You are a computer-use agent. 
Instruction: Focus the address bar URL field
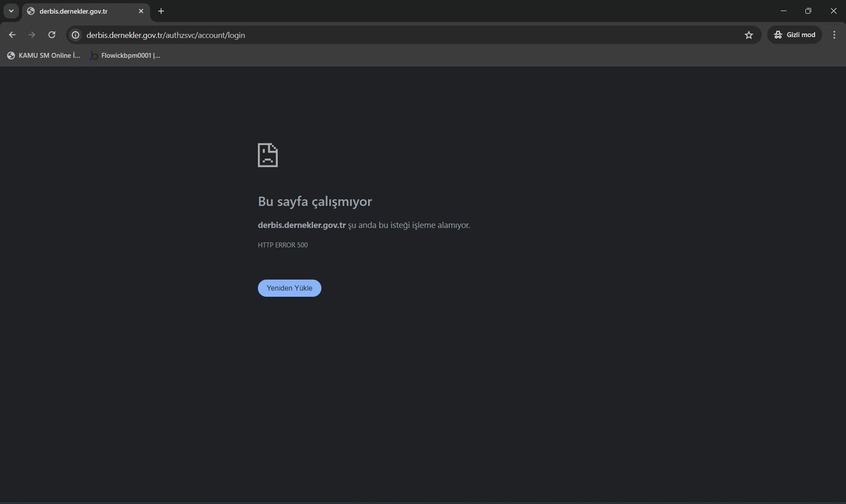click(x=412, y=35)
